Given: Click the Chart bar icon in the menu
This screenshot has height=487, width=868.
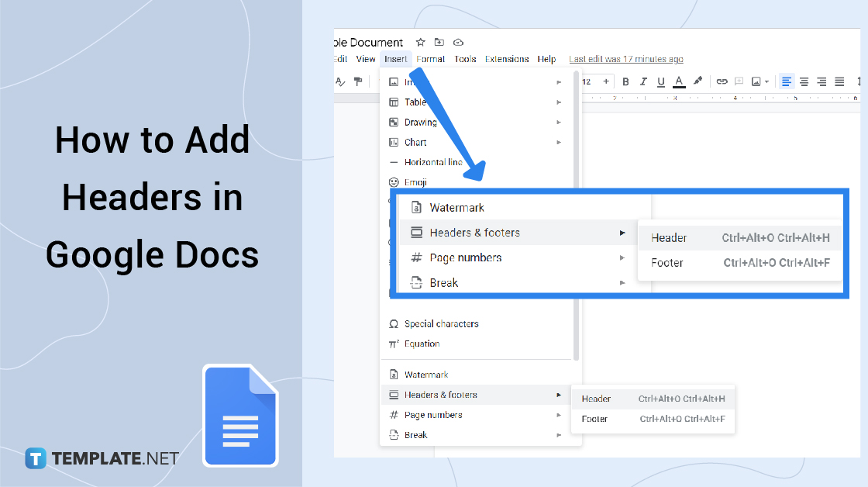Looking at the screenshot, I should [394, 143].
